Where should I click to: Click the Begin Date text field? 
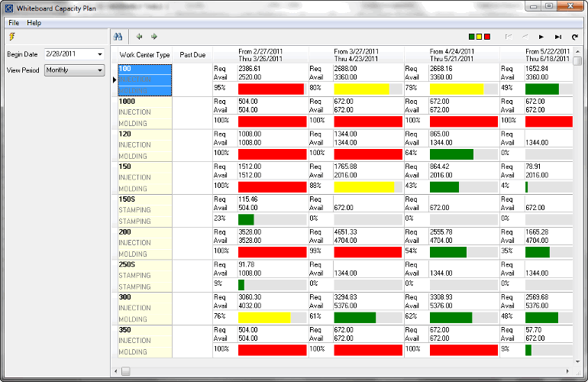[x=68, y=54]
